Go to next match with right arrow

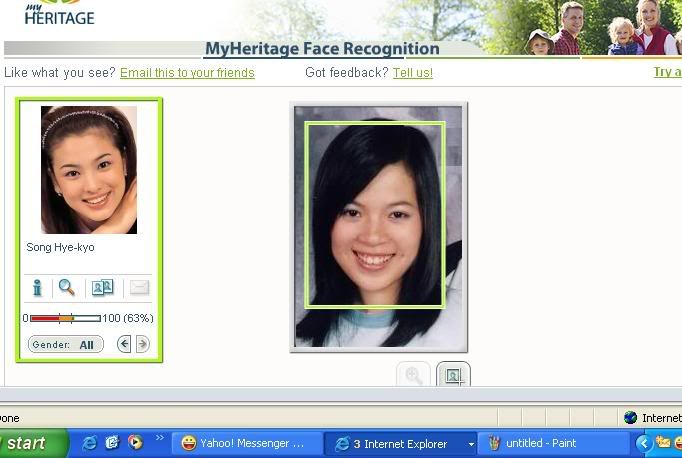(x=143, y=344)
